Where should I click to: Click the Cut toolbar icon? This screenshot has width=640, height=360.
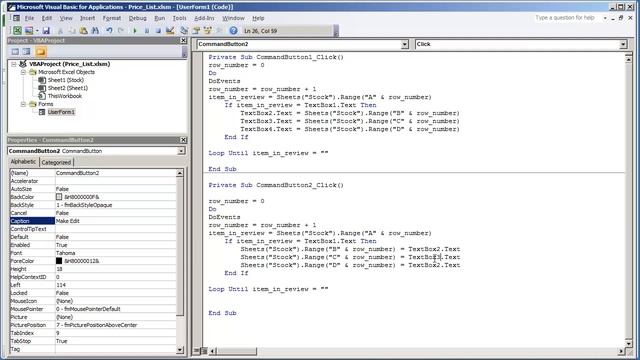[x=60, y=31]
